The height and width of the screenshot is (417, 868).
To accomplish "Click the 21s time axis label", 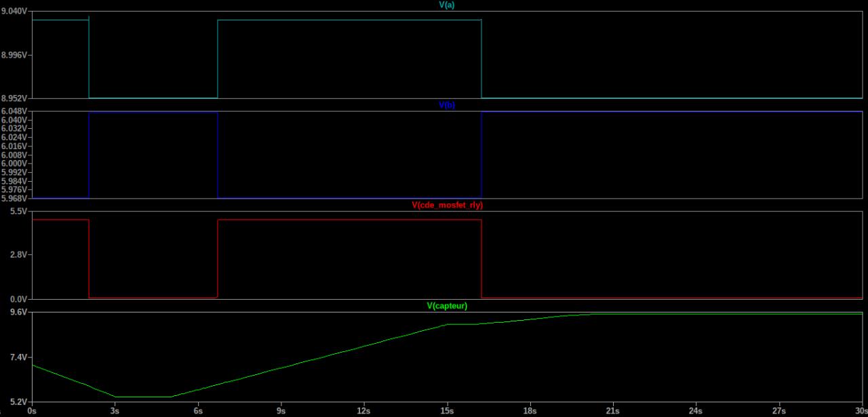I will pyautogui.click(x=613, y=411).
